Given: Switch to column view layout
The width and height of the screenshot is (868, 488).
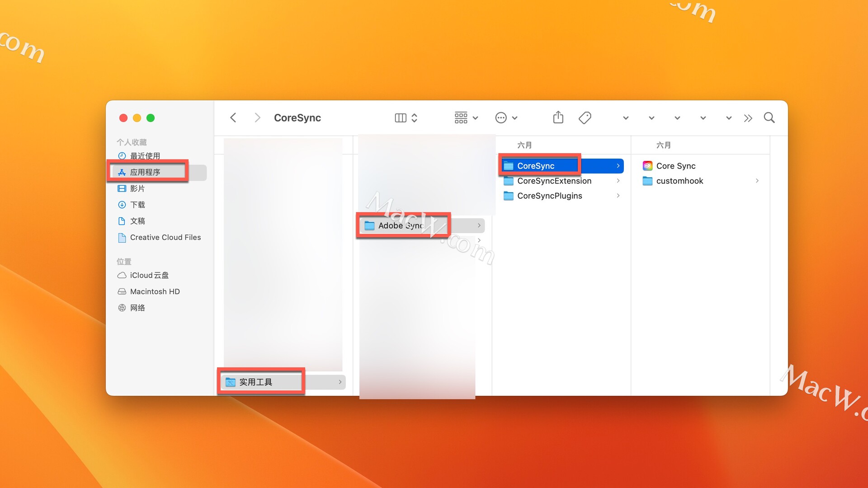Looking at the screenshot, I should click(x=400, y=118).
